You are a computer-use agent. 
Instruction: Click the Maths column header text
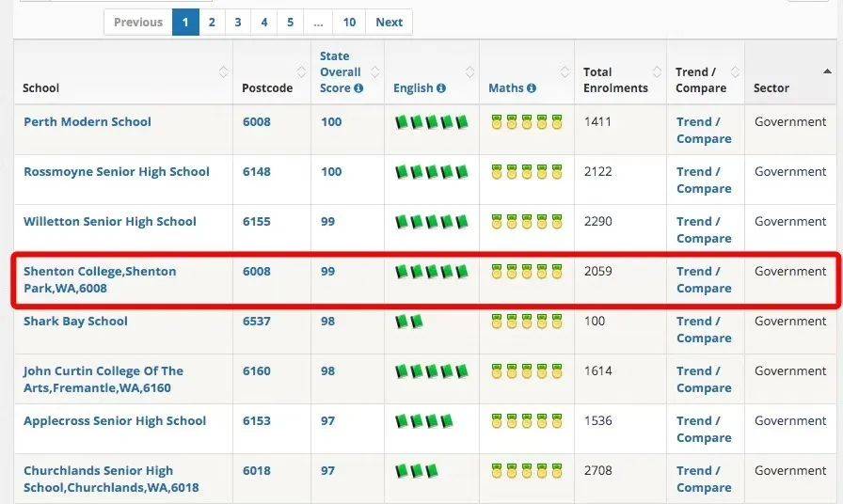506,88
